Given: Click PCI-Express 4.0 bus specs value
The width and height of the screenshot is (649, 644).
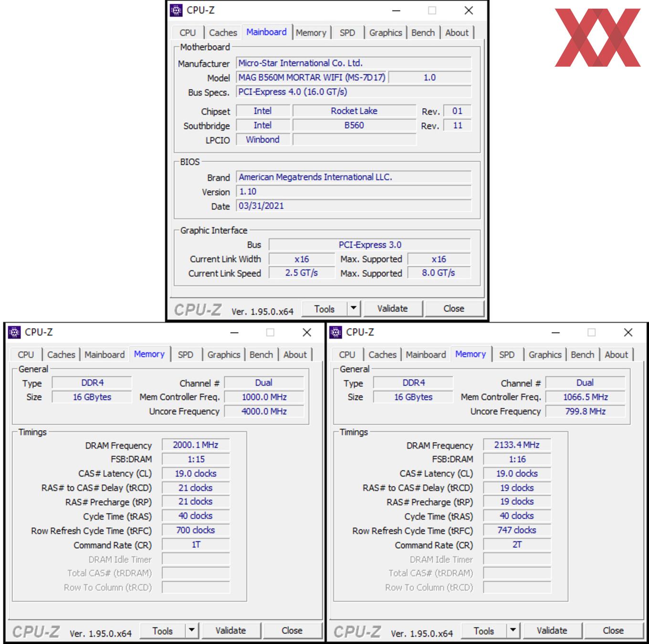Looking at the screenshot, I should point(354,92).
